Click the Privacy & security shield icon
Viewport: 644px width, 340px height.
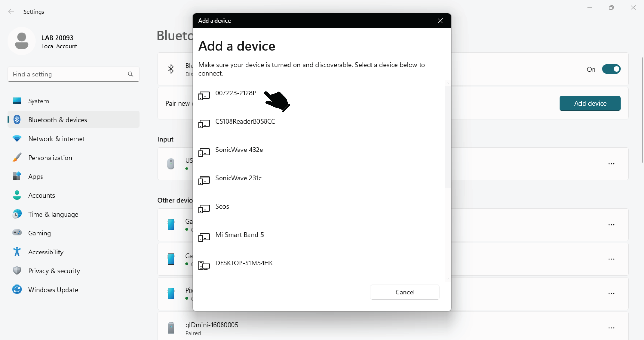click(17, 271)
